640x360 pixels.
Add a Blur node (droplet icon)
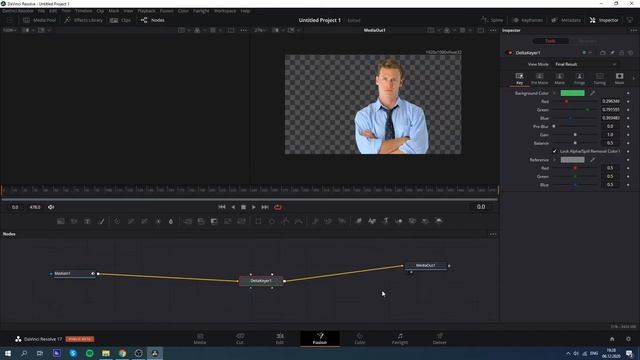[x=171, y=221]
